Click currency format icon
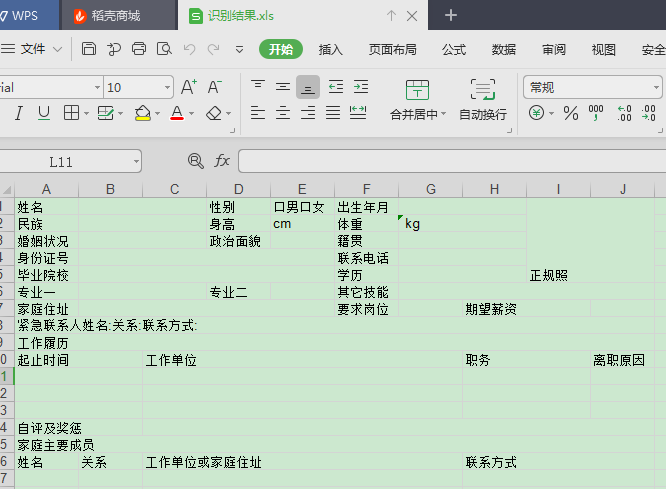 (x=536, y=113)
